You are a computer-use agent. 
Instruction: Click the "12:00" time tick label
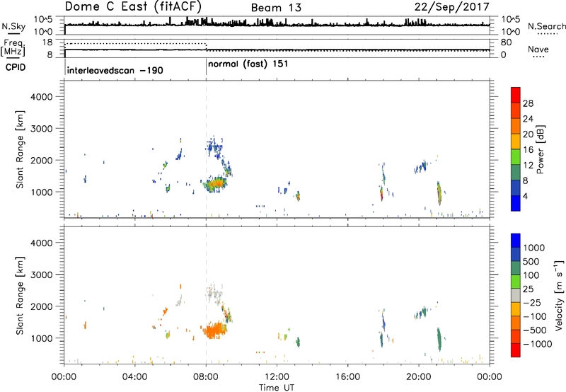click(277, 377)
